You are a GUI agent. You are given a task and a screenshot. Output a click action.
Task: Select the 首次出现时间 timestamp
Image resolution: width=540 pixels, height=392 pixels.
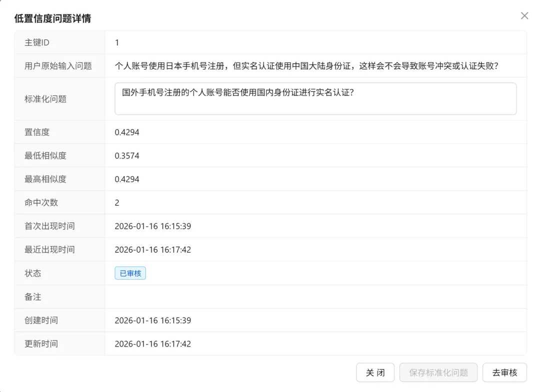tap(153, 226)
